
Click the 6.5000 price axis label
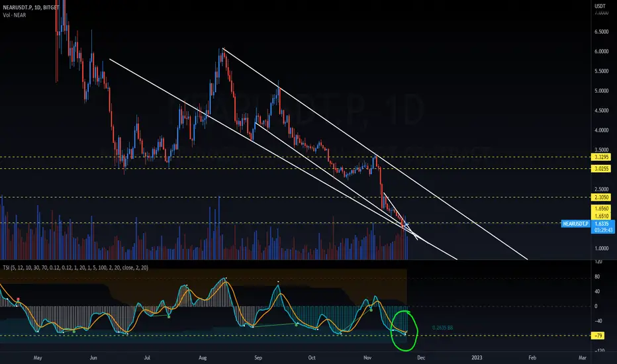[x=601, y=32]
